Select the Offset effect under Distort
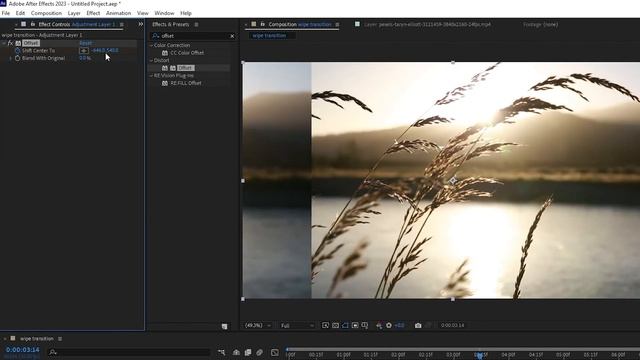Image resolution: width=640 pixels, height=360 pixels. click(x=186, y=68)
